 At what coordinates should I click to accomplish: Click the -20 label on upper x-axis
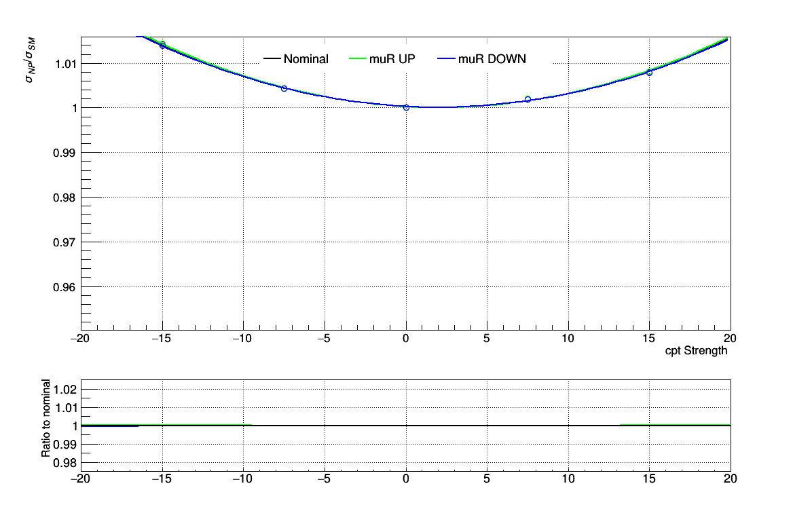(x=79, y=338)
